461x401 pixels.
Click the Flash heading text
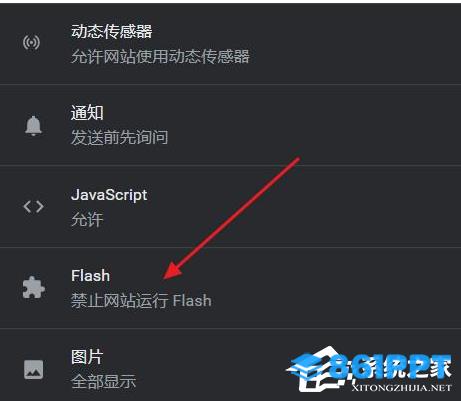(90, 276)
